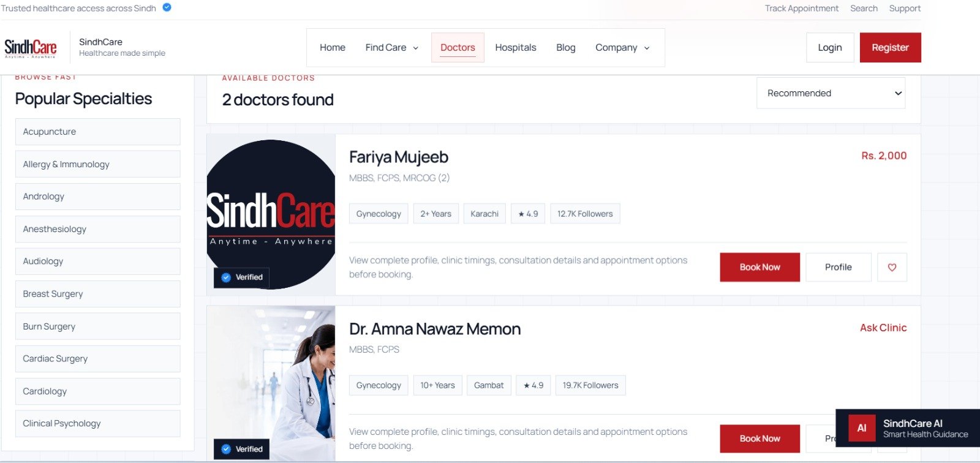The height and width of the screenshot is (463, 980).
Task: Pick the Audiology specialty
Action: [x=98, y=262]
